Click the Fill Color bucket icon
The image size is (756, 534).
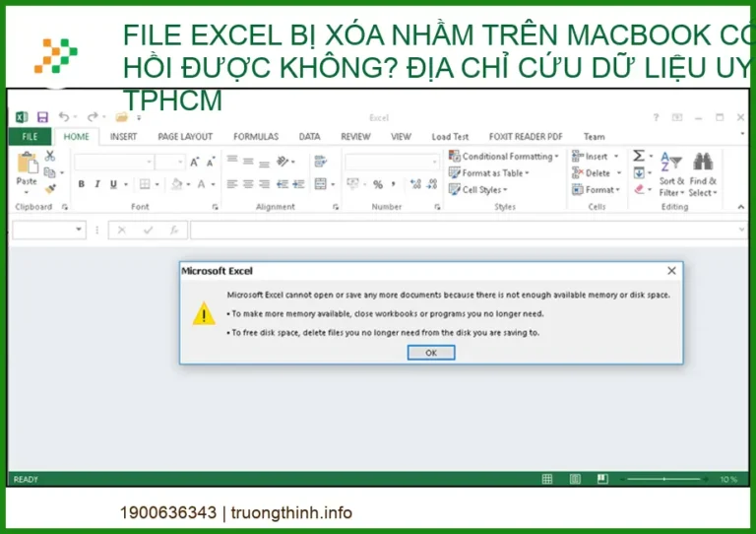tap(177, 184)
